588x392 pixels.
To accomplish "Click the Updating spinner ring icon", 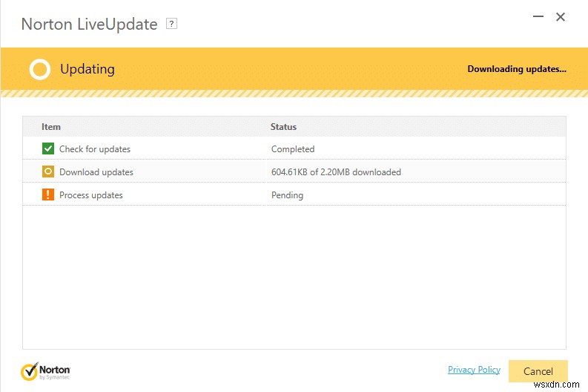I will pyautogui.click(x=40, y=70).
